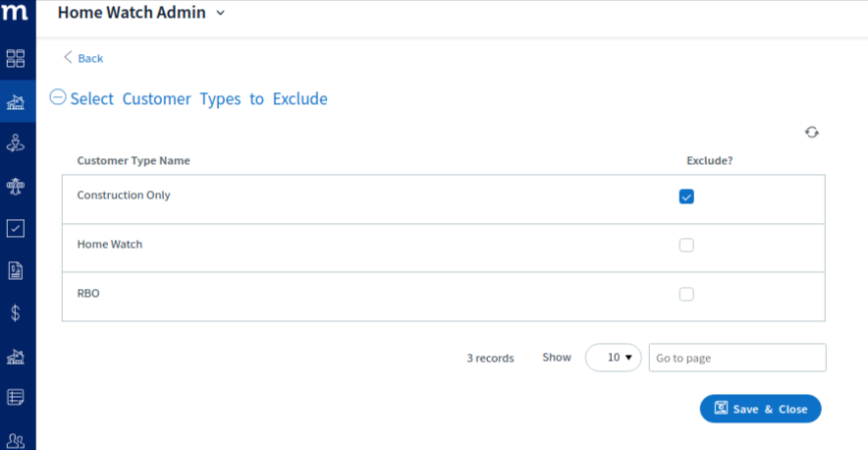
Task: Check Exclude box for RBO
Action: click(686, 294)
